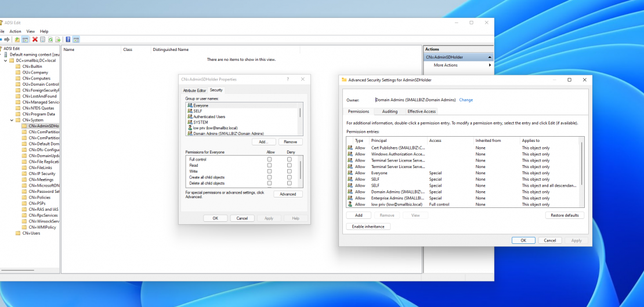Click the Export List toolbar icon
The width and height of the screenshot is (644, 307).
(x=58, y=39)
